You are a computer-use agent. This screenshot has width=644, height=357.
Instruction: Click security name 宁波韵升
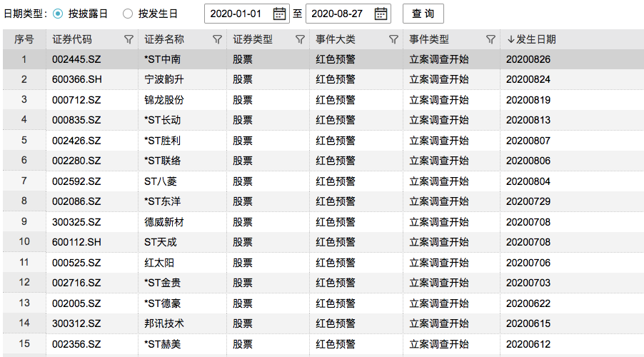pyautogui.click(x=164, y=79)
